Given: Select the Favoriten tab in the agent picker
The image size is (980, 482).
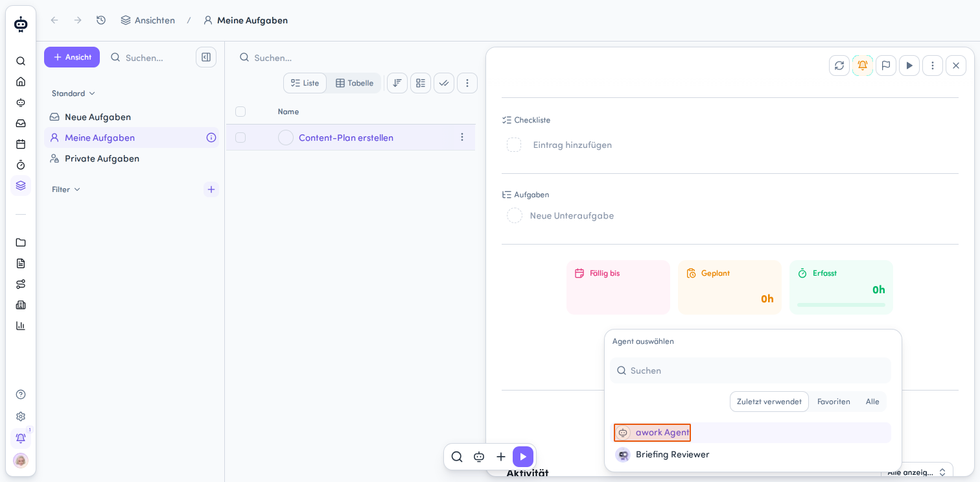Looking at the screenshot, I should coord(834,402).
